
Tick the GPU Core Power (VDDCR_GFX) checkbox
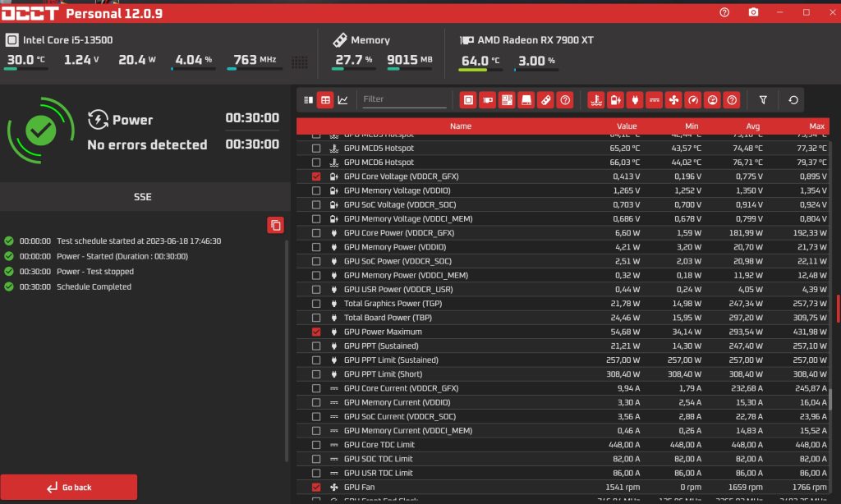tap(316, 233)
